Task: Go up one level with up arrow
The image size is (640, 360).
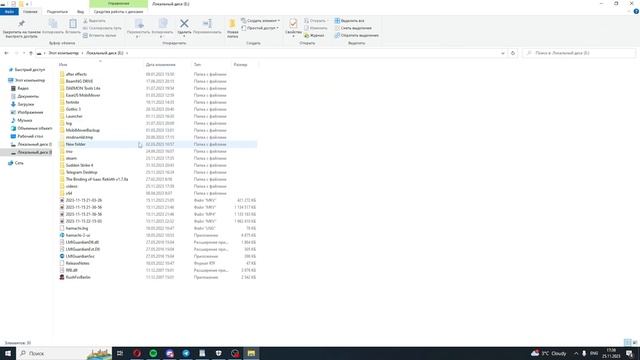Action: pos(31,53)
